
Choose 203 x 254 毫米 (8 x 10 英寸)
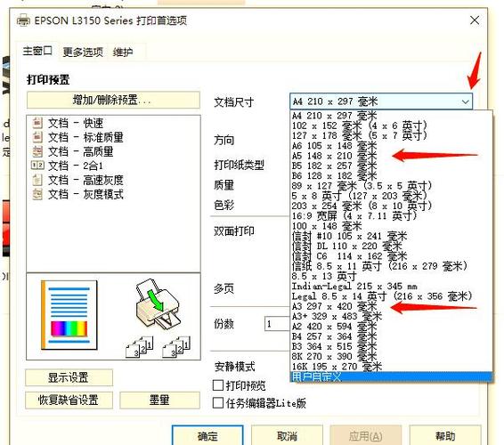coord(391,206)
